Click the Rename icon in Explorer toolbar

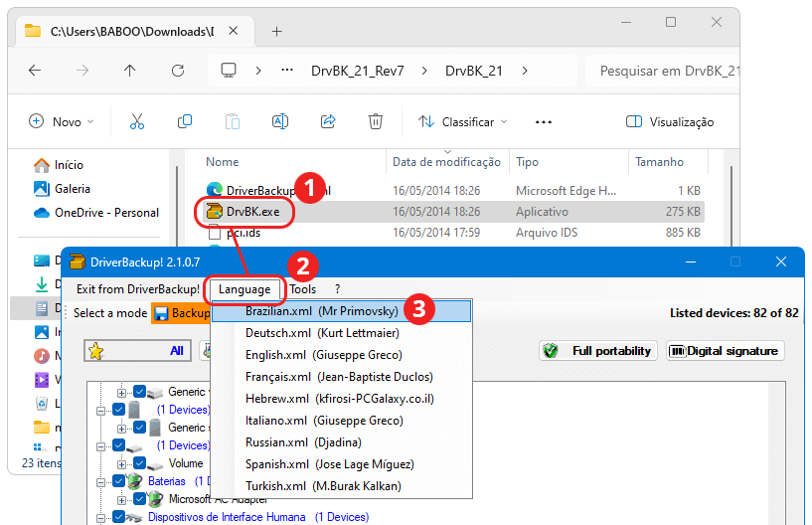(280, 121)
